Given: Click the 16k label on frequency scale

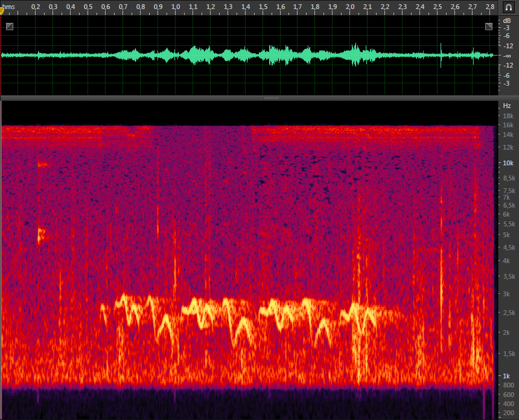Looking at the screenshot, I should point(508,125).
